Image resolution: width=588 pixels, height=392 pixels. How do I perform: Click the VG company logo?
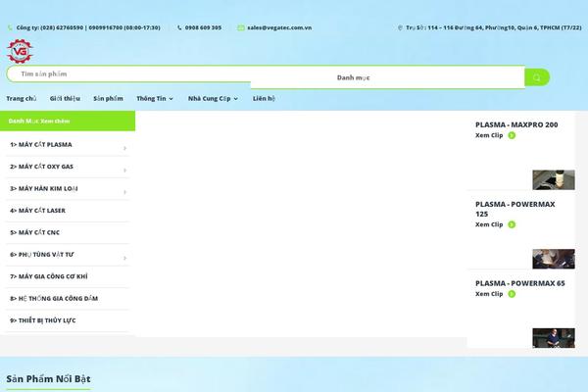20,51
